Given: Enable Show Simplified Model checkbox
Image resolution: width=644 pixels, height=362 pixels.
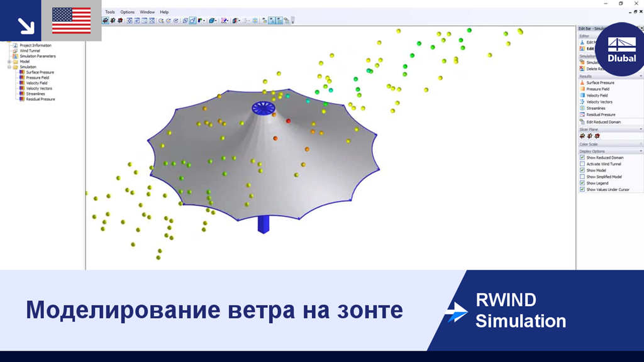Looking at the screenshot, I should point(582,177).
